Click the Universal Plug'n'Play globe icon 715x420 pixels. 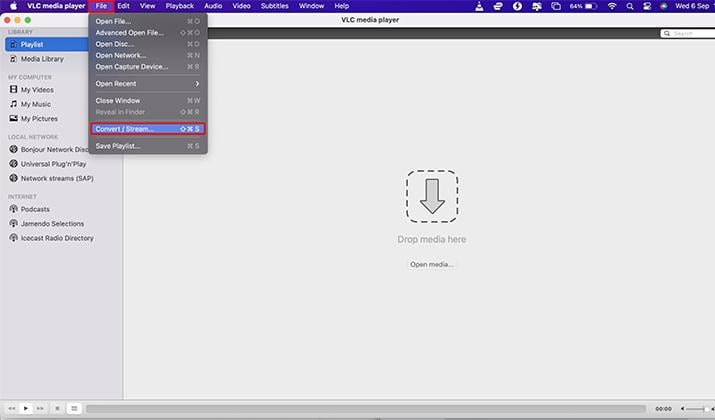pyautogui.click(x=13, y=163)
